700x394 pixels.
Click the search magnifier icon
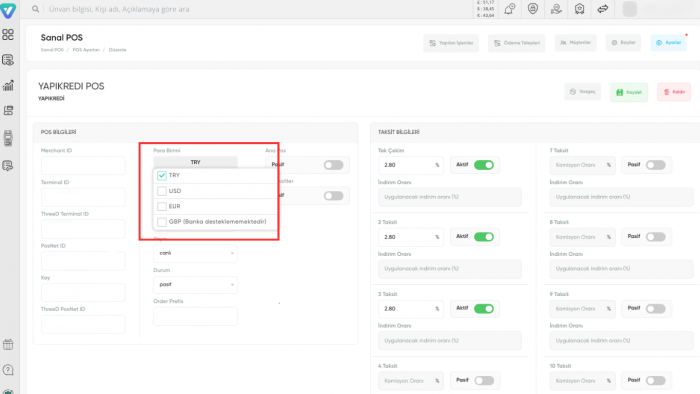(x=35, y=9)
